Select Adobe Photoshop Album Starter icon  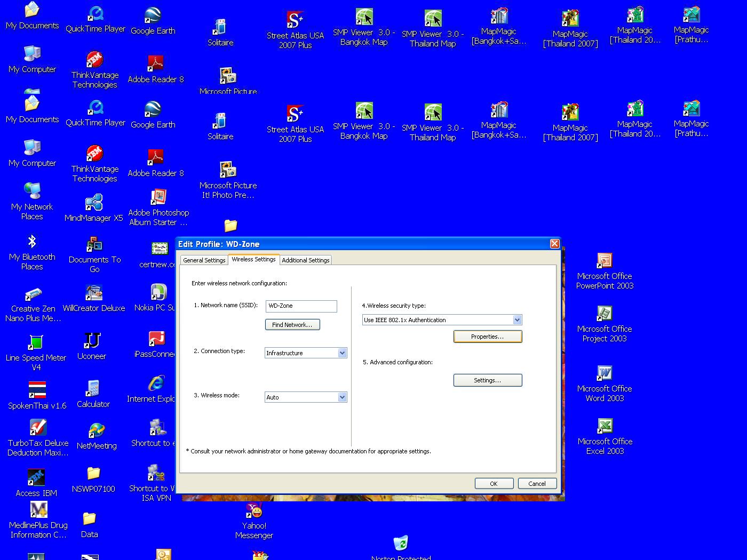[x=158, y=207]
